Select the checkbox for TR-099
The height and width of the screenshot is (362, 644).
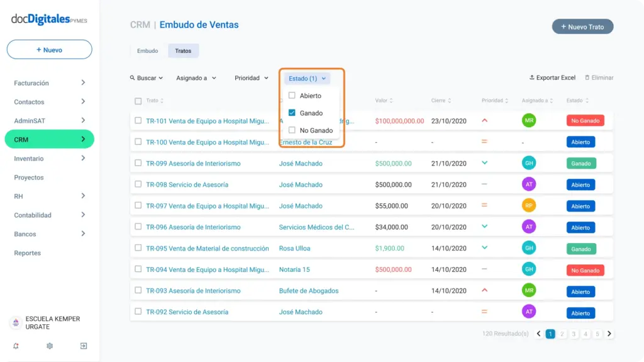pos(138,163)
